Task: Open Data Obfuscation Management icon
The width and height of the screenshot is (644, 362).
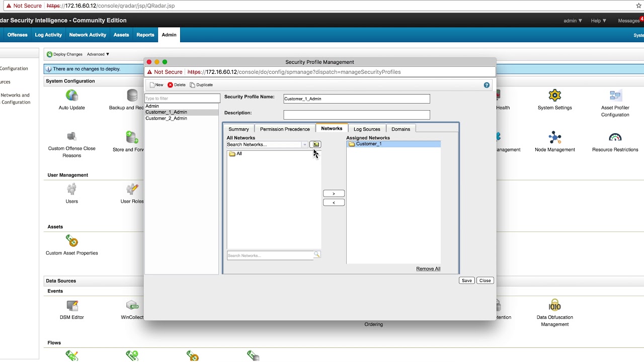Action: click(x=554, y=305)
